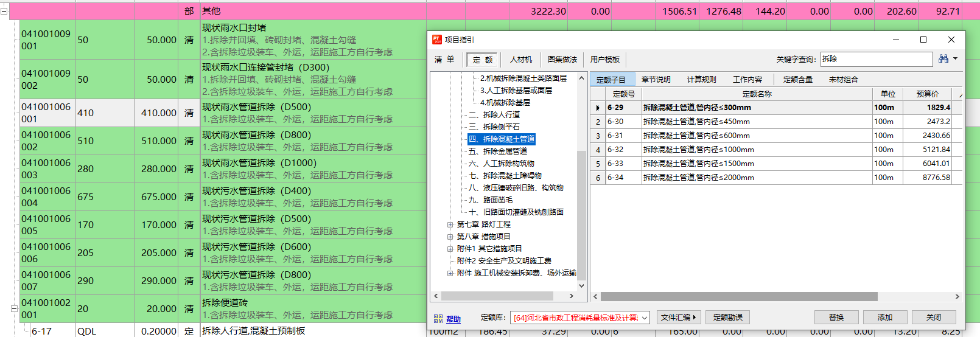
Task: Select quota row 6-29 ≤300mm
Action: click(776, 108)
